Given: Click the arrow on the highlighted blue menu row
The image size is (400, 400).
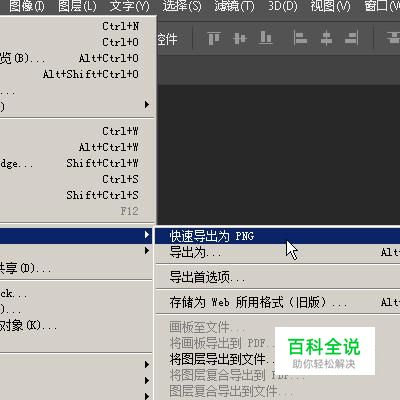Looking at the screenshot, I should coord(147,234).
